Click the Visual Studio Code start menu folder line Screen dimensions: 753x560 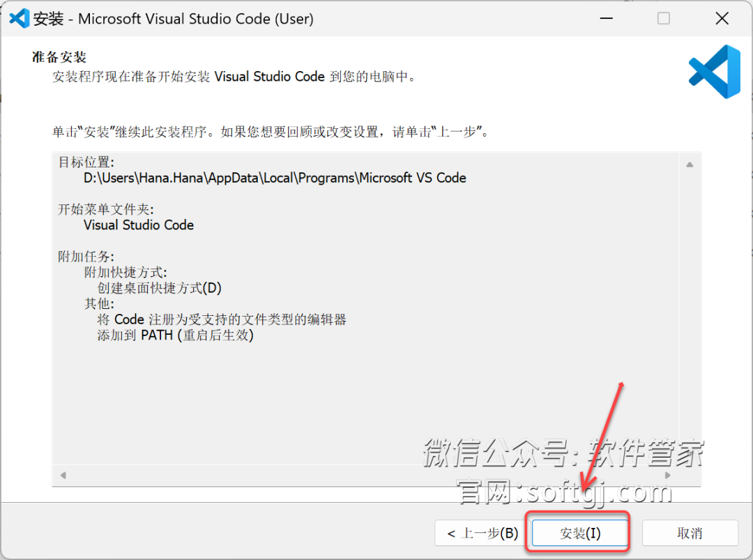(139, 225)
